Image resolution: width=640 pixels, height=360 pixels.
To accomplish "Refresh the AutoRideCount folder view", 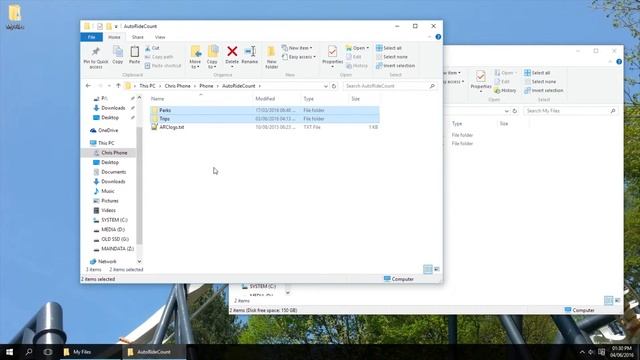I will [334, 86].
